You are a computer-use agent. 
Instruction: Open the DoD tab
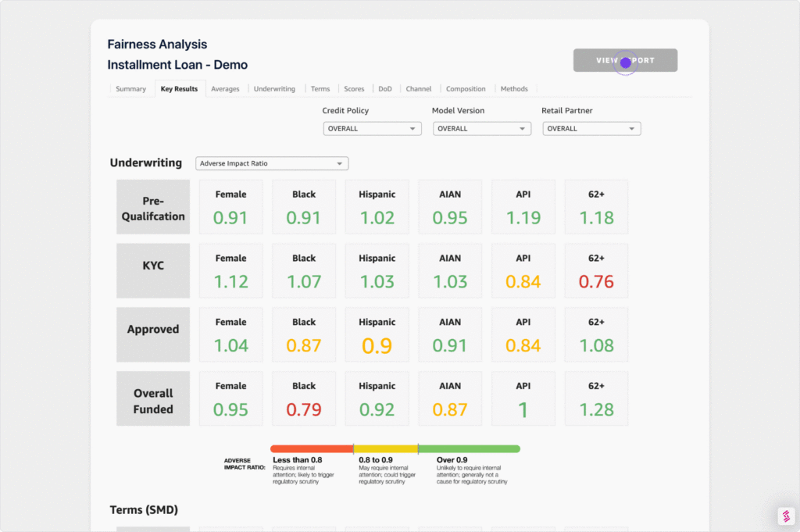coord(385,89)
